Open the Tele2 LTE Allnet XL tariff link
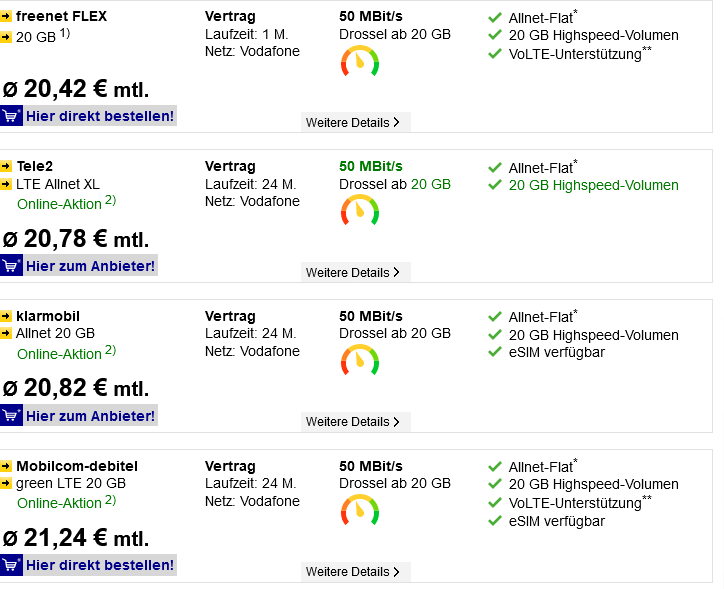 tap(58, 184)
